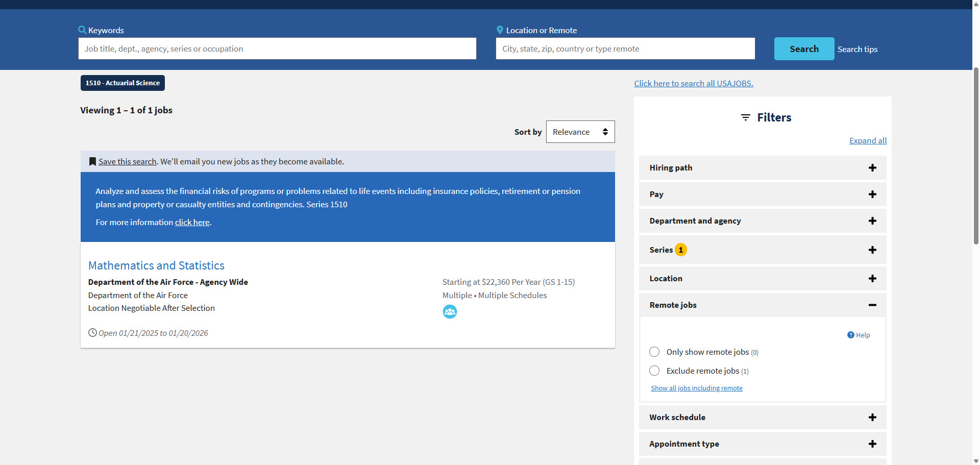
Task: Open Mathematics and Statistics job listing
Action: pos(156,265)
